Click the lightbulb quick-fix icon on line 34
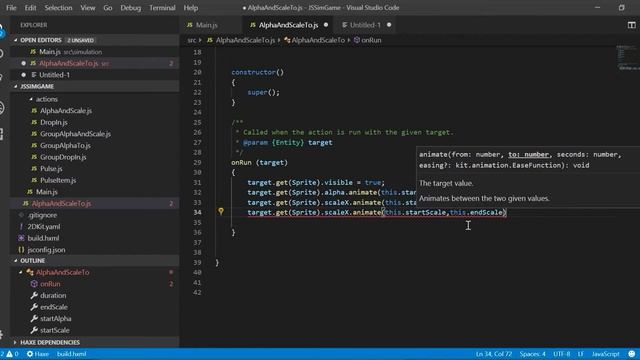 click(221, 211)
